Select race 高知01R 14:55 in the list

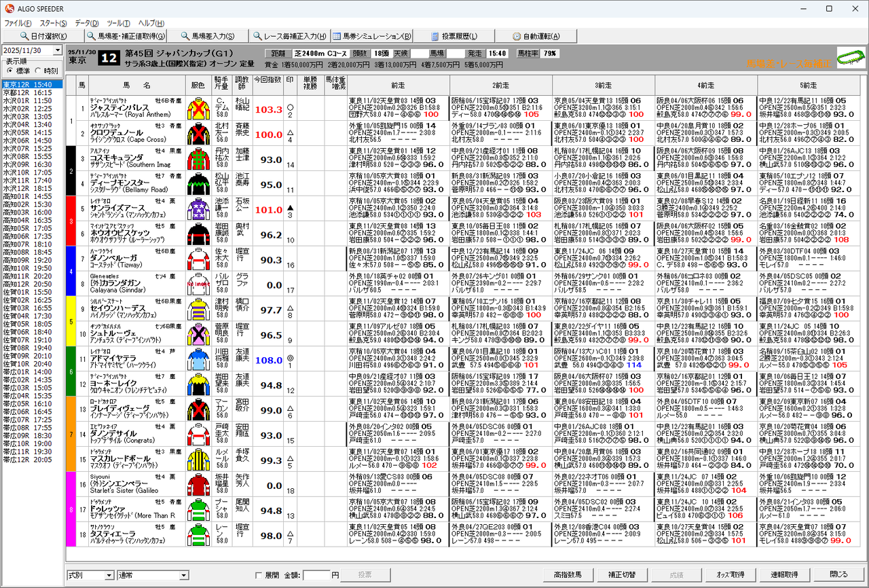tap(32, 196)
